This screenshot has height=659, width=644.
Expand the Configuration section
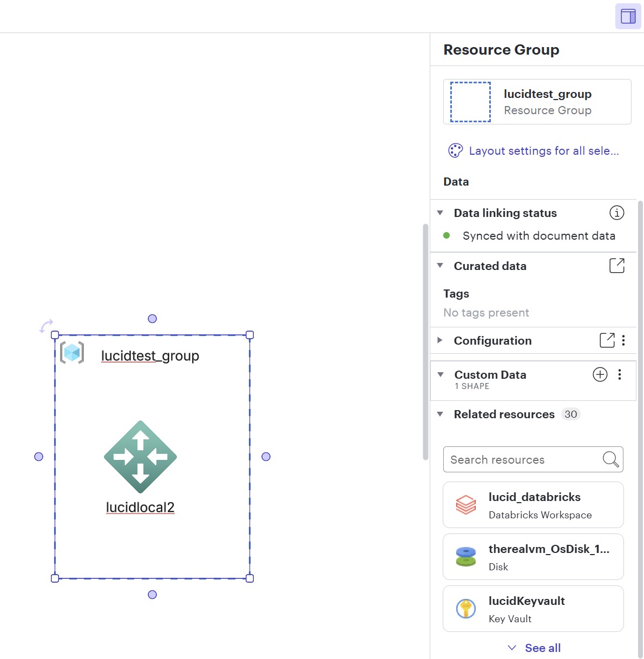click(440, 340)
